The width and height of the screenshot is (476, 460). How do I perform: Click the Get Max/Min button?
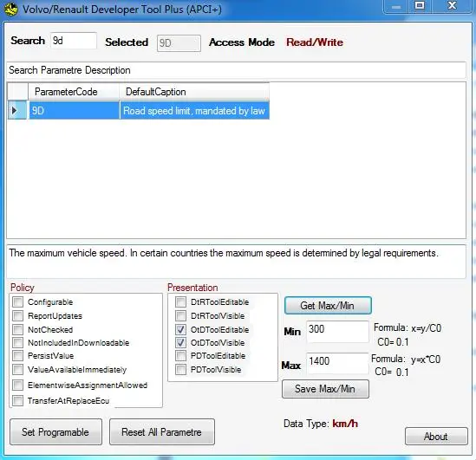[328, 305]
